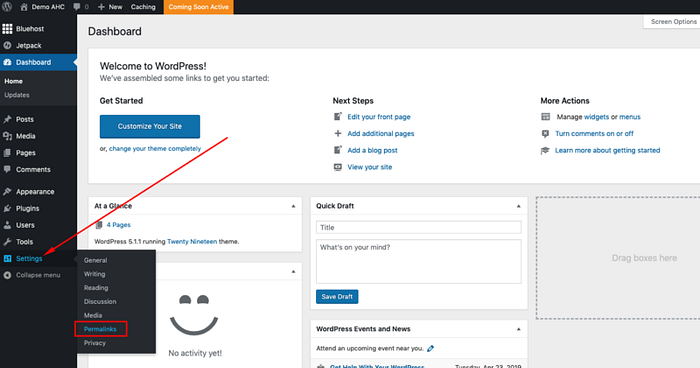Click the Pages icon in sidebar
The width and height of the screenshot is (700, 368).
tap(7, 153)
